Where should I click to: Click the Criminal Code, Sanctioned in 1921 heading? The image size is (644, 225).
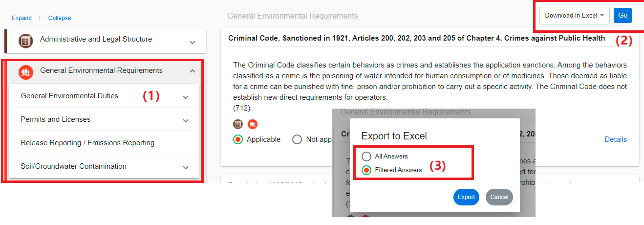[x=417, y=38]
